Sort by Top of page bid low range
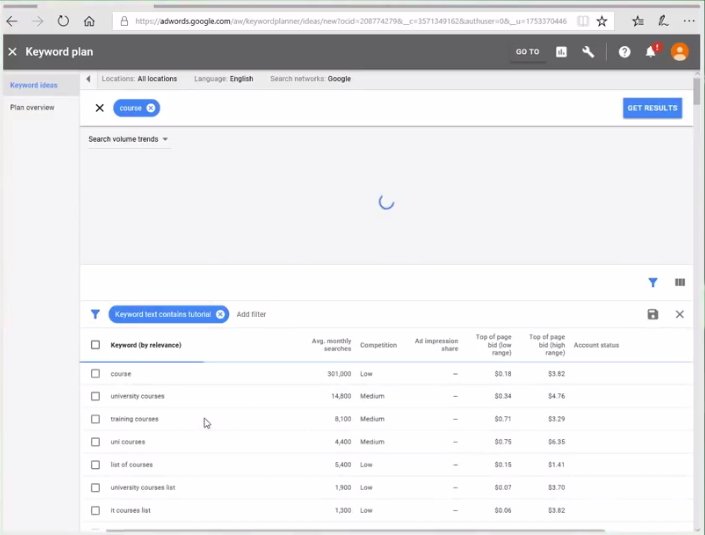Screen dimensions: 705x535 pos(494,345)
